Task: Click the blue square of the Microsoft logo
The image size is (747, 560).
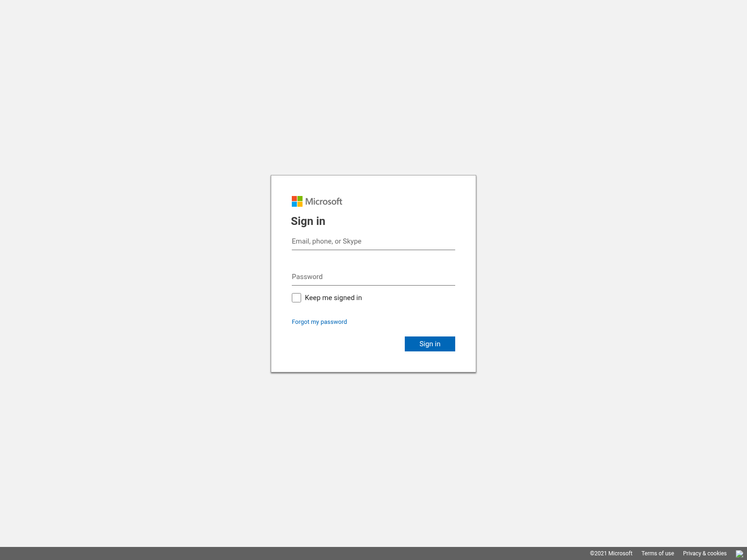Action: pyautogui.click(x=294, y=204)
